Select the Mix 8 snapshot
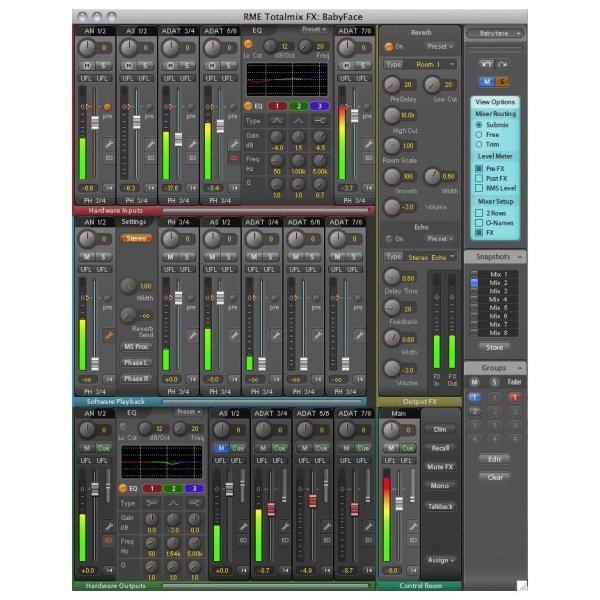The height and width of the screenshot is (600, 600). pos(499,333)
